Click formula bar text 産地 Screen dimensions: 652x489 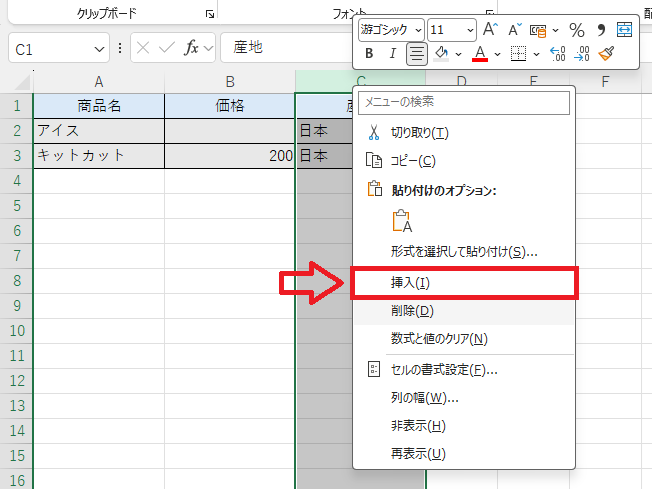248,47
